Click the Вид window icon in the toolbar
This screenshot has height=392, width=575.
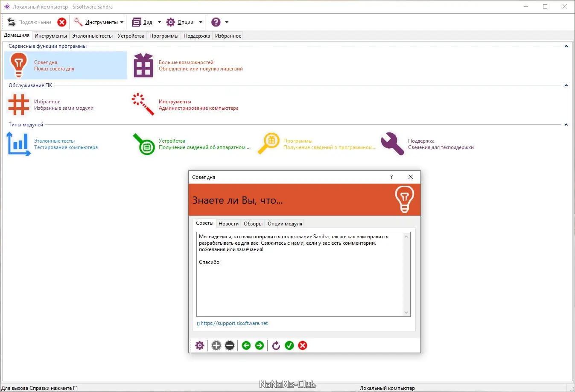pos(136,22)
